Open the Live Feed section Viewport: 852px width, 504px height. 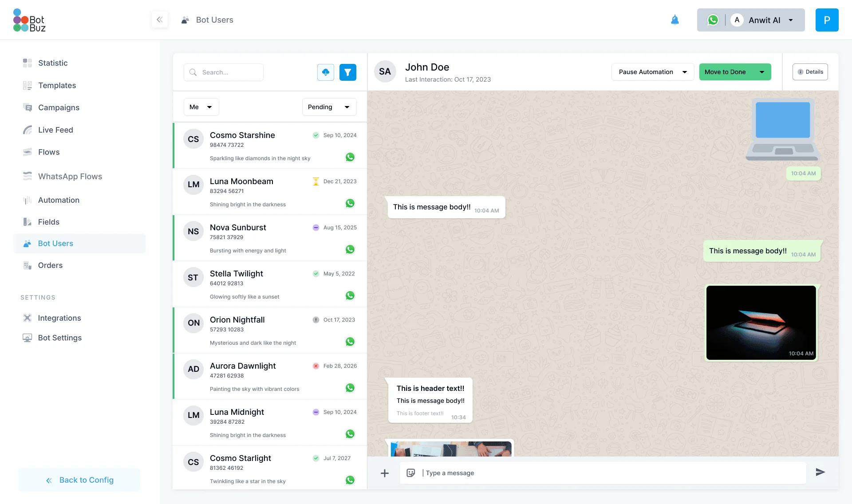[x=55, y=130]
